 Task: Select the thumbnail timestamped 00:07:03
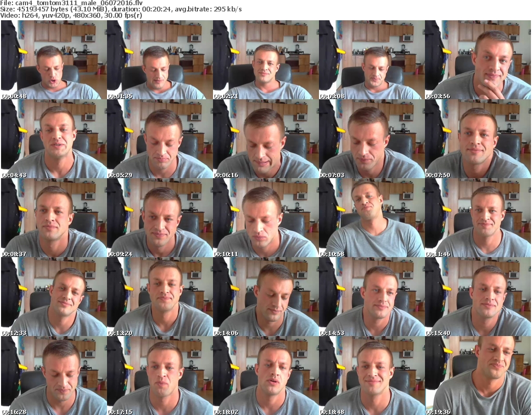[371, 139]
